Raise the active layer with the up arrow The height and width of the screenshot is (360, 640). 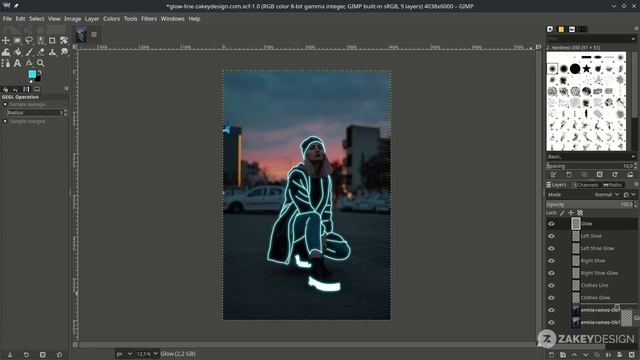coord(574,355)
